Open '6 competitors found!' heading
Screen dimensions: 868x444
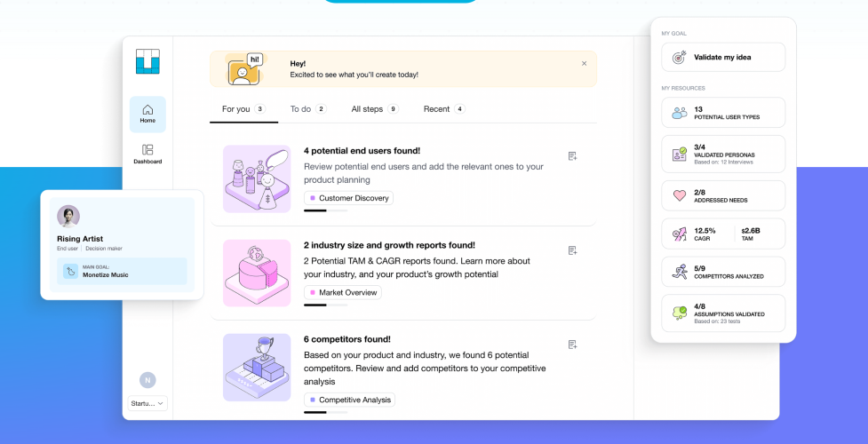[x=347, y=339]
